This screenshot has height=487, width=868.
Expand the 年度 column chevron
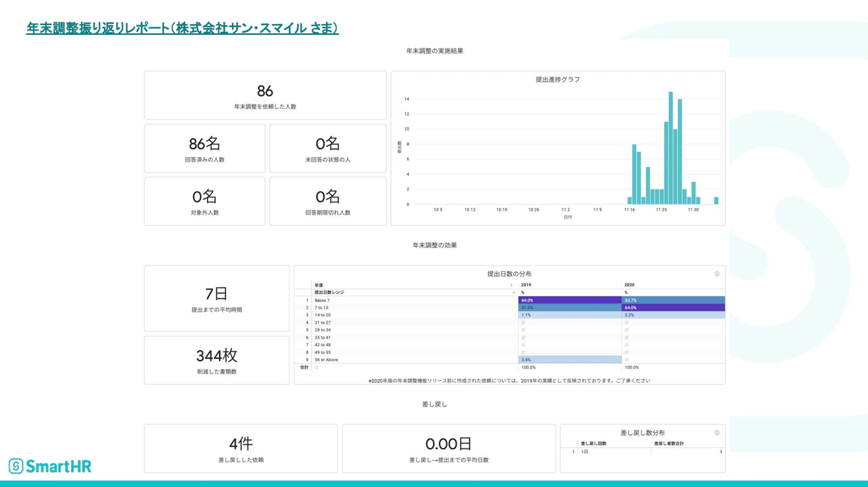pyautogui.click(x=511, y=285)
